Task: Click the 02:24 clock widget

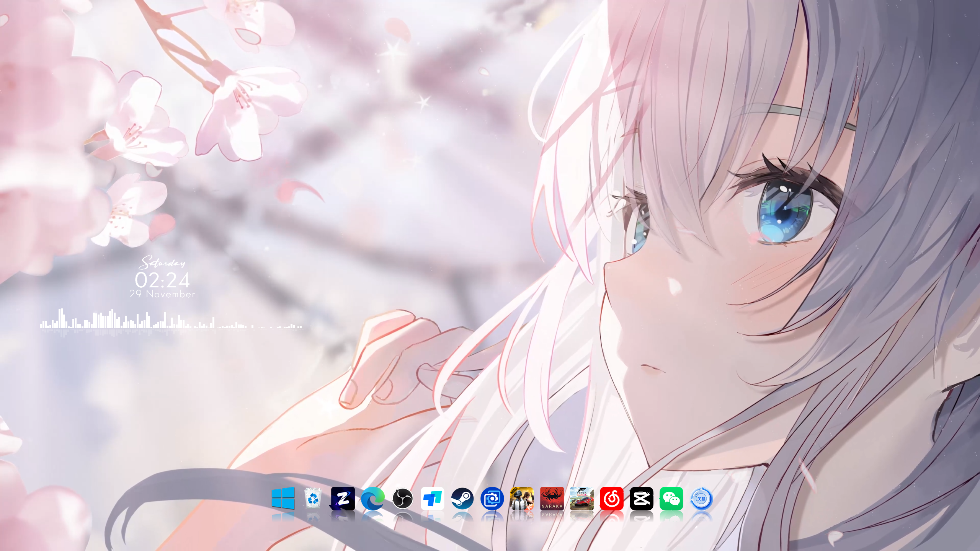Action: point(162,280)
